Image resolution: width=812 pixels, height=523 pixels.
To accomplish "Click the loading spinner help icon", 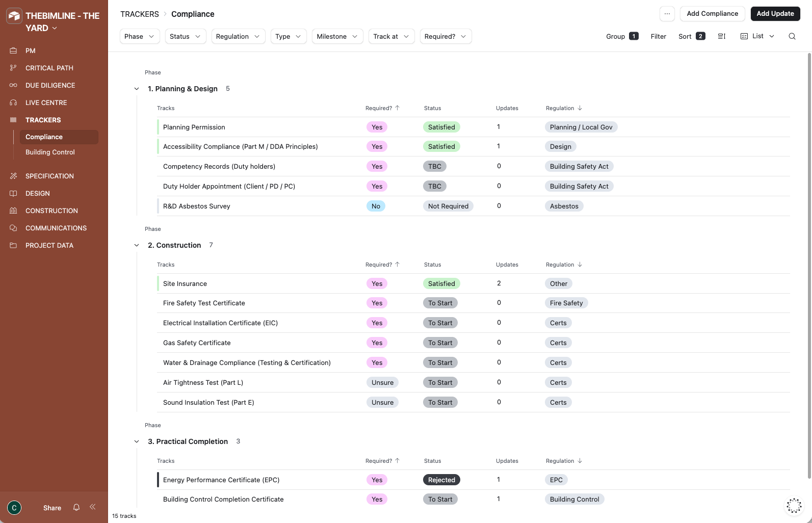I will (794, 506).
